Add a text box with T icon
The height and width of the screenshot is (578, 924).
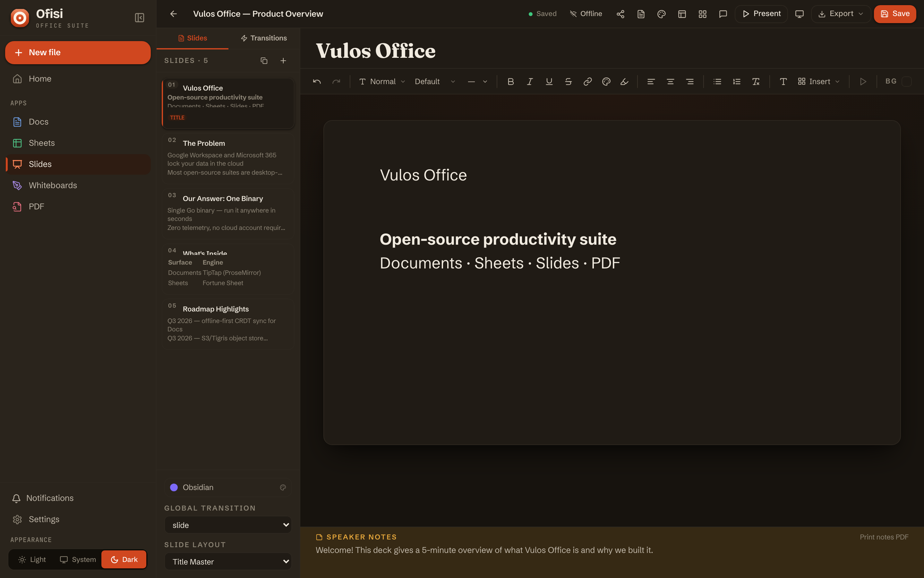783,82
